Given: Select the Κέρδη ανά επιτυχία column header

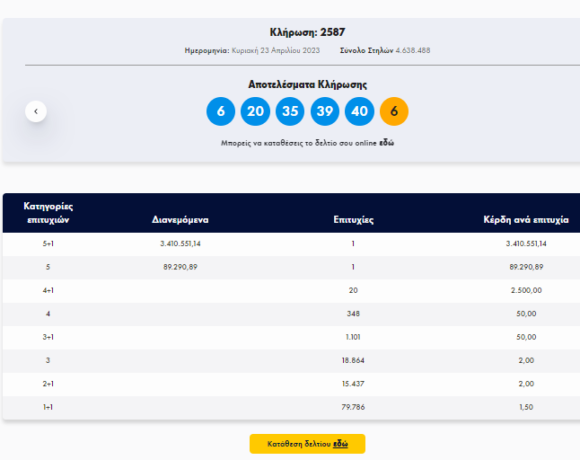Looking at the screenshot, I should [526, 220].
